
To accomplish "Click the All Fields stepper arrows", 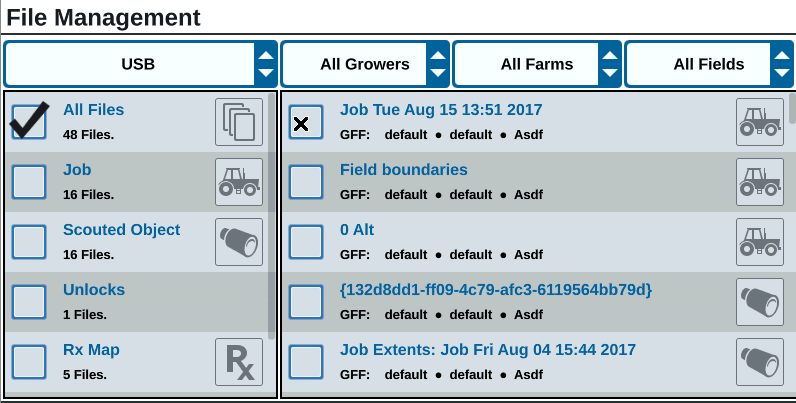I will [782, 64].
